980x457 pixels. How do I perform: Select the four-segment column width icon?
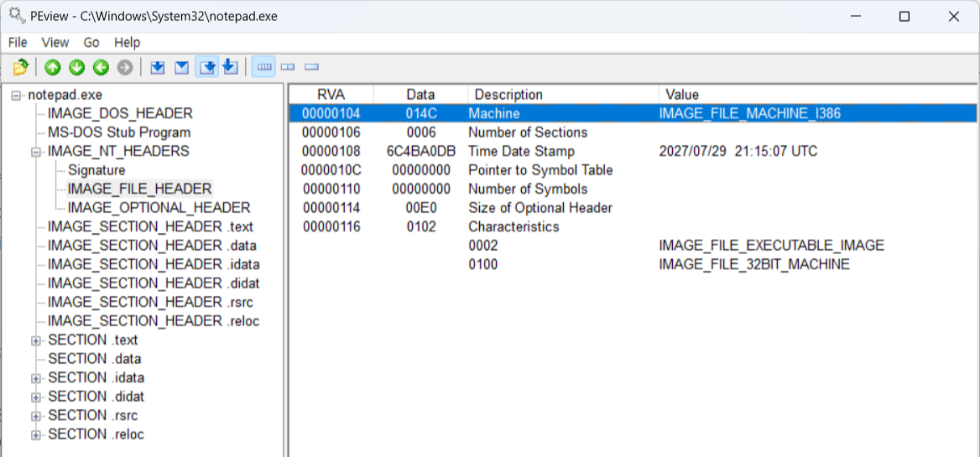pyautogui.click(x=265, y=67)
